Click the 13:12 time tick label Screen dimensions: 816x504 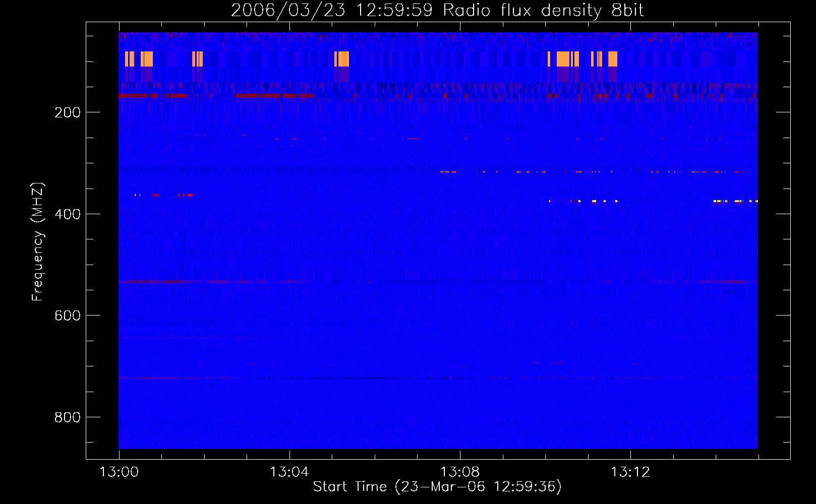click(630, 472)
